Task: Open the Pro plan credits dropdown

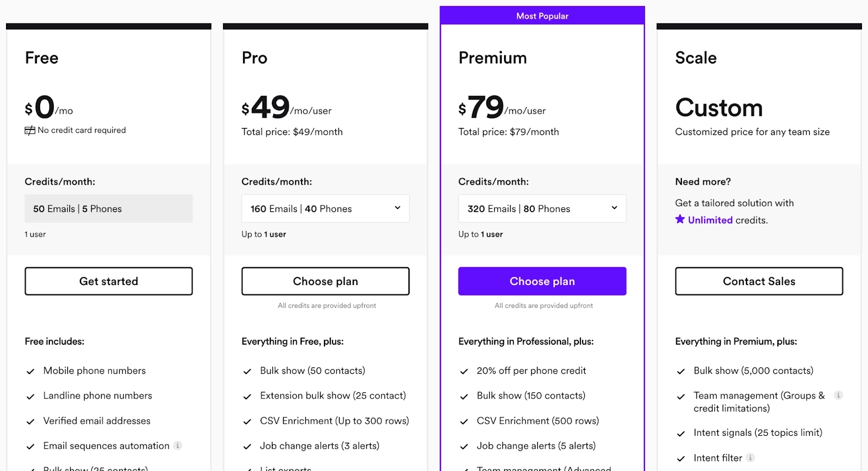Action: [325, 209]
